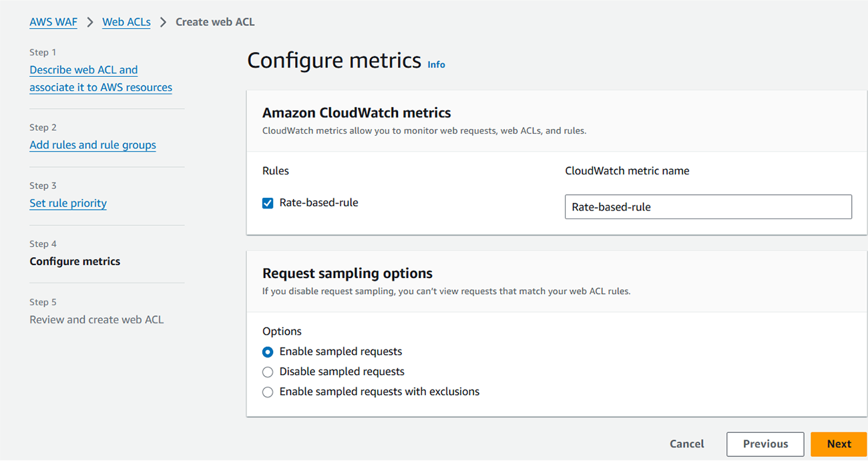Screen dimensions: 868x461
Task: Click the chevron separator after Web ACLs
Action: [x=163, y=22]
